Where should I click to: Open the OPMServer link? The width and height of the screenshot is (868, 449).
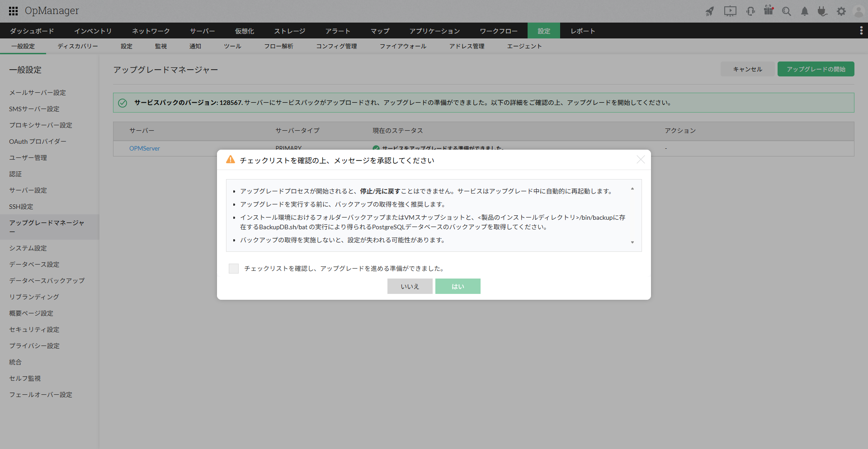[x=145, y=148]
